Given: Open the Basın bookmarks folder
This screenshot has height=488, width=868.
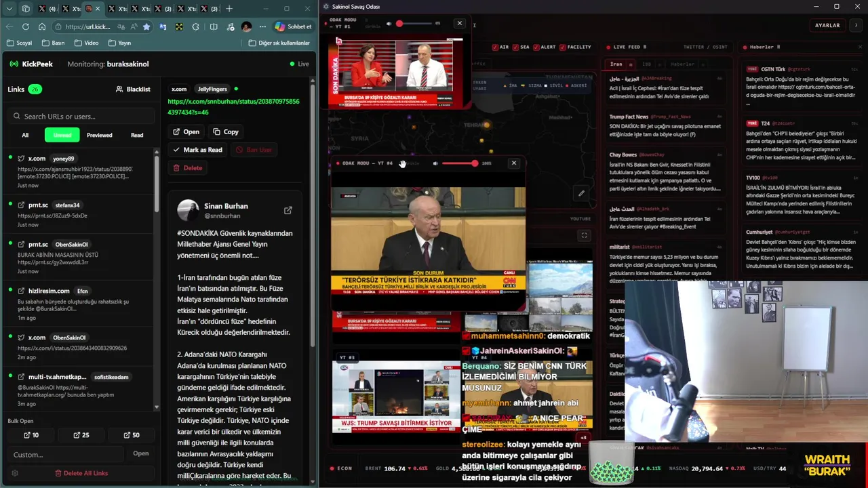Looking at the screenshot, I should [53, 43].
